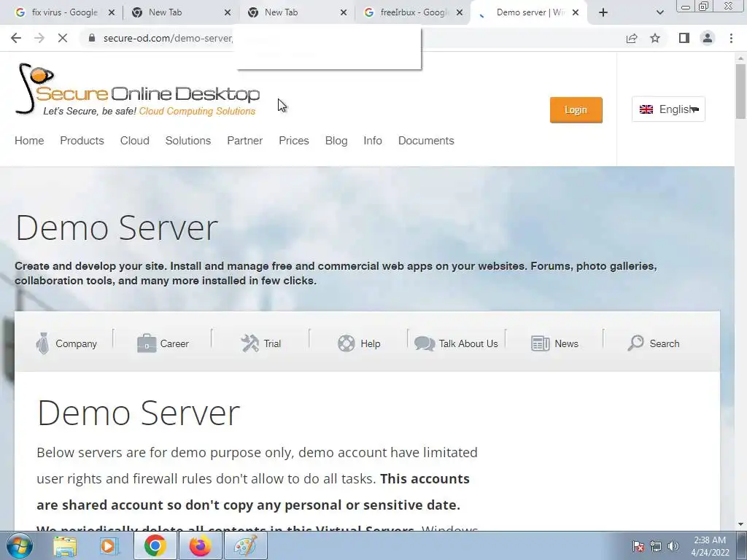
Task: Select the Demo server tab
Action: tap(529, 12)
